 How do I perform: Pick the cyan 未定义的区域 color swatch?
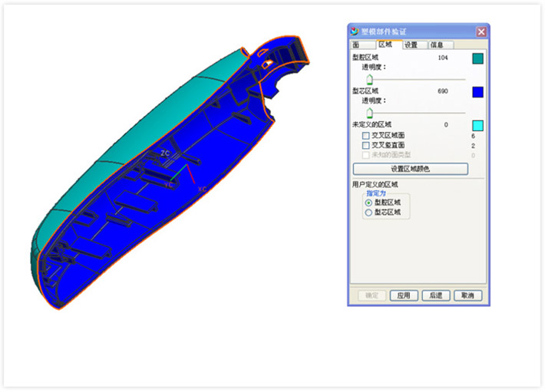(x=477, y=125)
